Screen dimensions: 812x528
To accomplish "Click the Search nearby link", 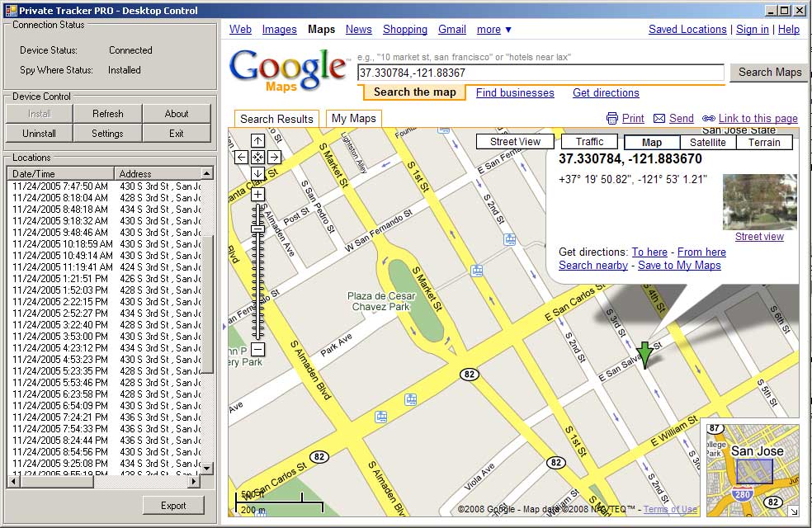I will 593,266.
